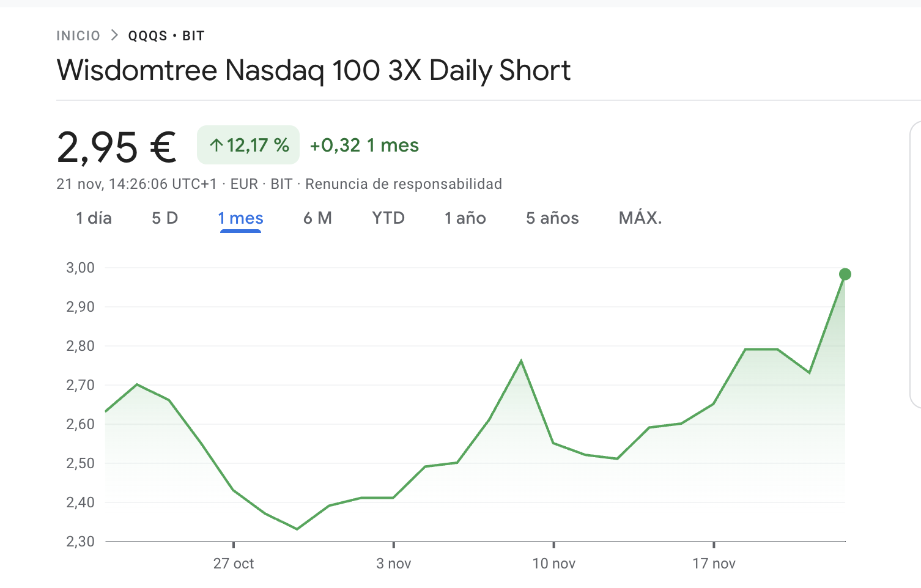Click the 10 nov date axis label

(x=553, y=564)
